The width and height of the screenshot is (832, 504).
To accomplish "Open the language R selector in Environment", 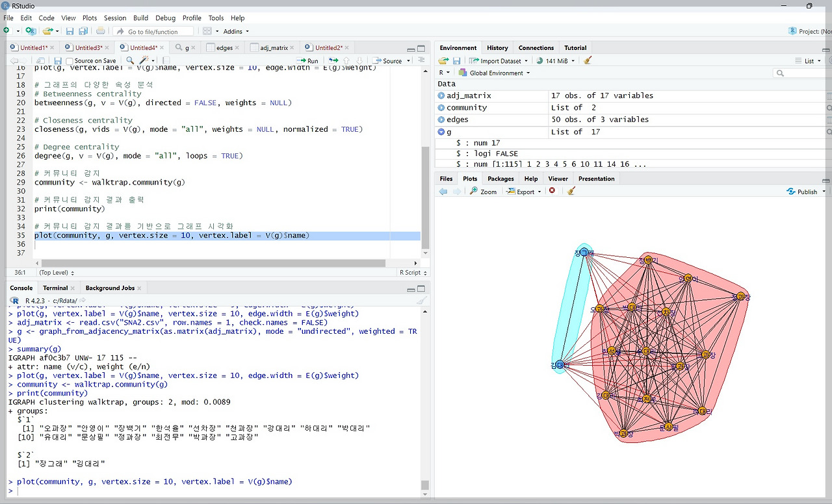I will 445,73.
